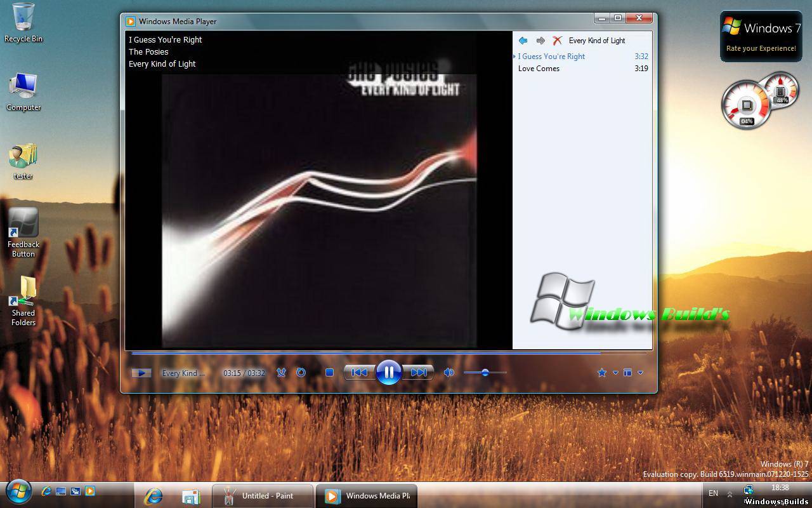Adjust the volume slider

[x=485, y=373]
